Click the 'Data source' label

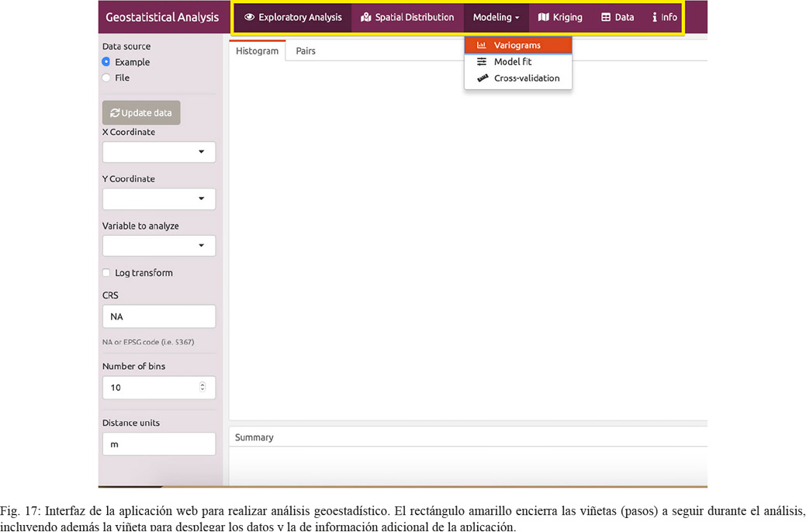[126, 47]
